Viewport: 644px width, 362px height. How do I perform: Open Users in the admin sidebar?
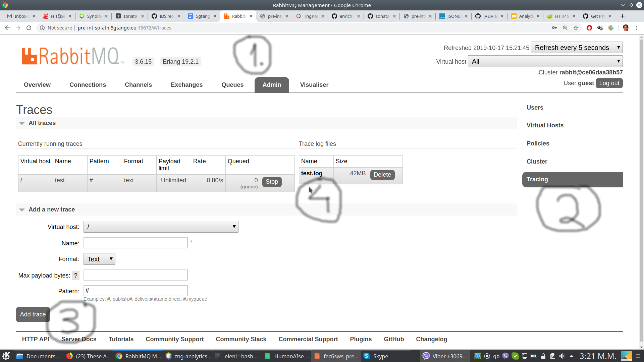[535, 108]
